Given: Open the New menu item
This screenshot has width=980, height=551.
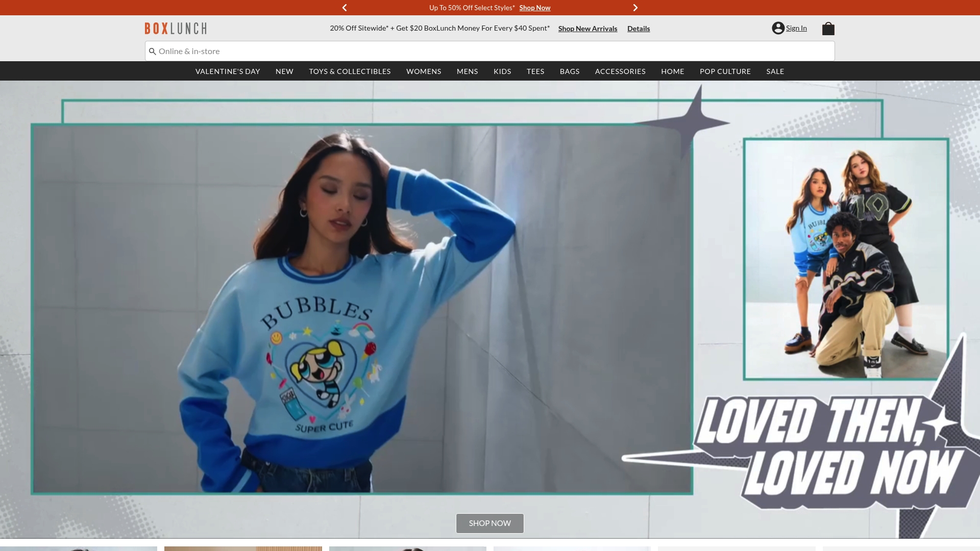Looking at the screenshot, I should coord(284,71).
